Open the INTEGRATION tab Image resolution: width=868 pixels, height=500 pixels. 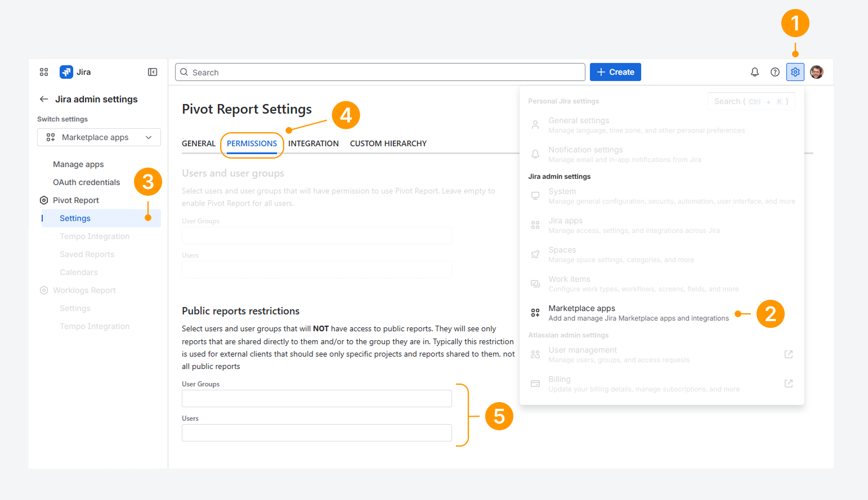coord(314,143)
